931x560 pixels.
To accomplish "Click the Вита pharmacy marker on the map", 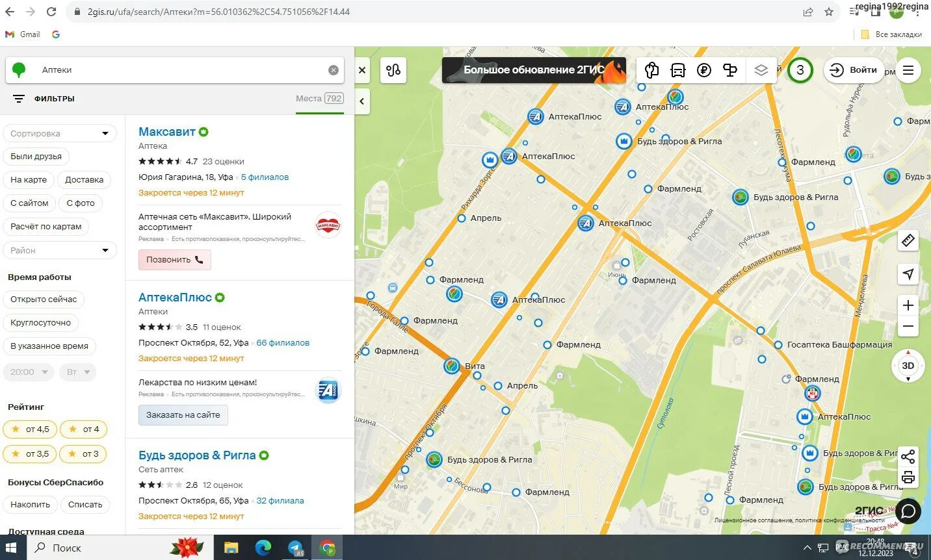I will tap(452, 366).
